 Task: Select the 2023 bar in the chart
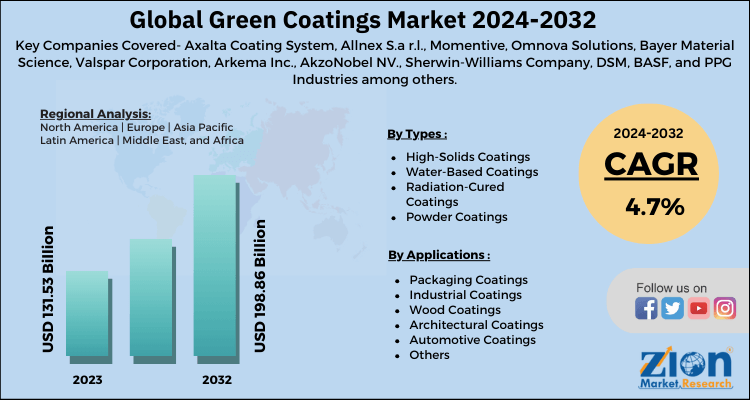tap(87, 314)
